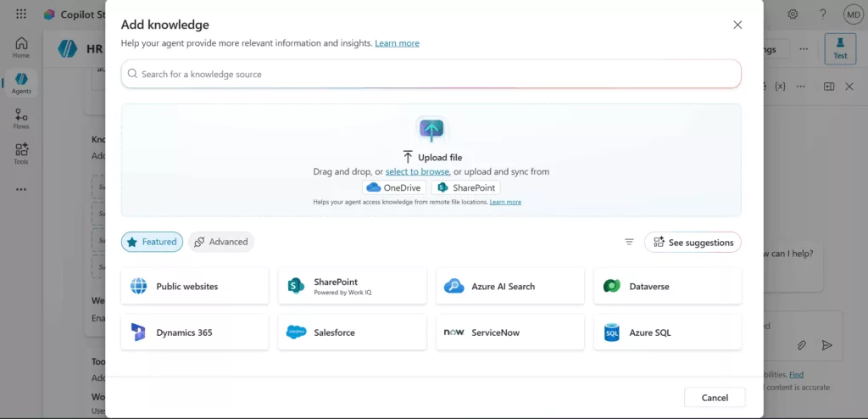Image resolution: width=868 pixels, height=419 pixels.
Task: Open the filter lines icon
Action: point(629,242)
